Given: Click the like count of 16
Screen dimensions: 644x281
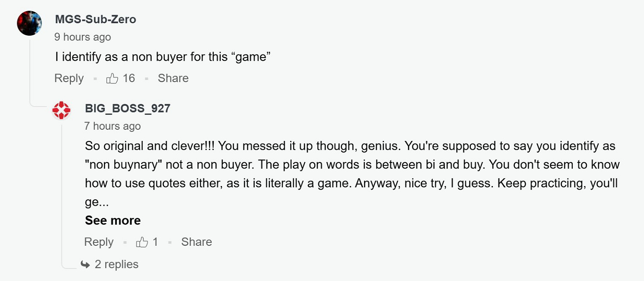Looking at the screenshot, I should click(x=129, y=78).
